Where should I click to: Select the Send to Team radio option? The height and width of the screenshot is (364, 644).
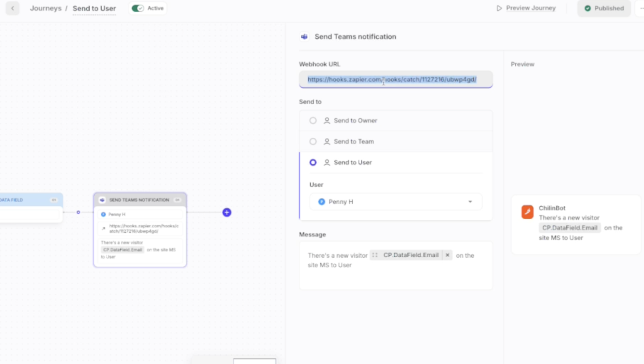coord(313,141)
